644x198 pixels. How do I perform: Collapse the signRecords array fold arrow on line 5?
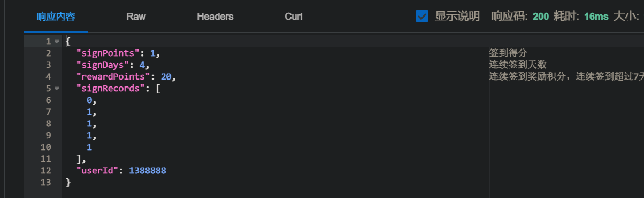tap(57, 88)
